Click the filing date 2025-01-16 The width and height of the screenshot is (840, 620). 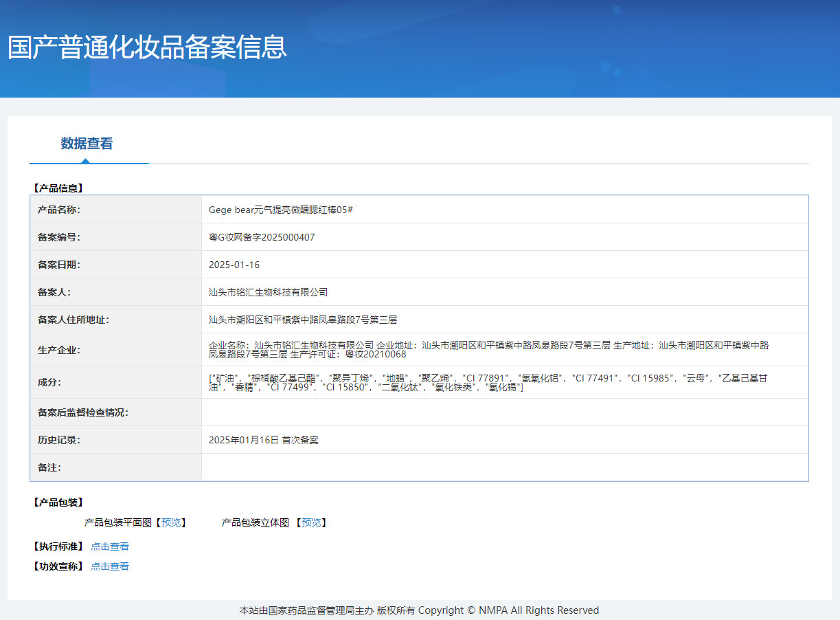coord(234,265)
